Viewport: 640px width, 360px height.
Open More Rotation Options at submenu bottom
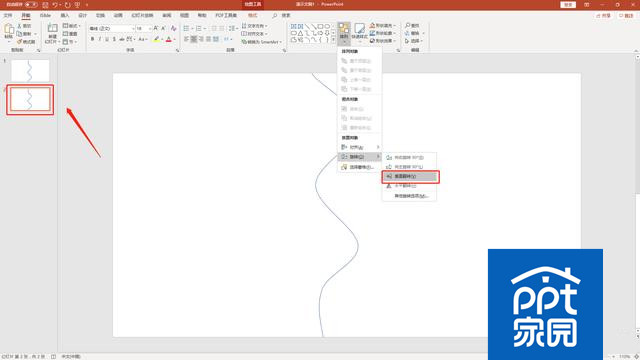coord(410,196)
